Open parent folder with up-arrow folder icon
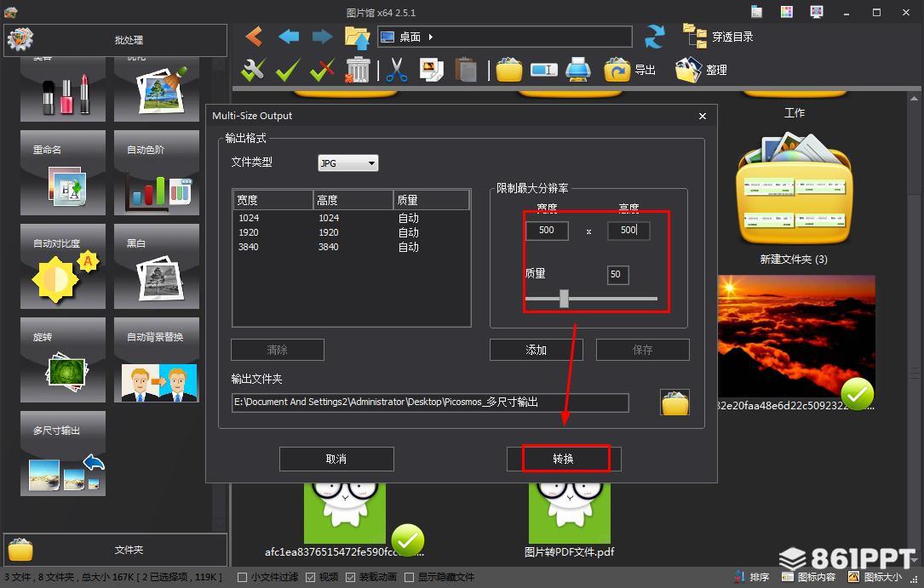 pyautogui.click(x=357, y=37)
